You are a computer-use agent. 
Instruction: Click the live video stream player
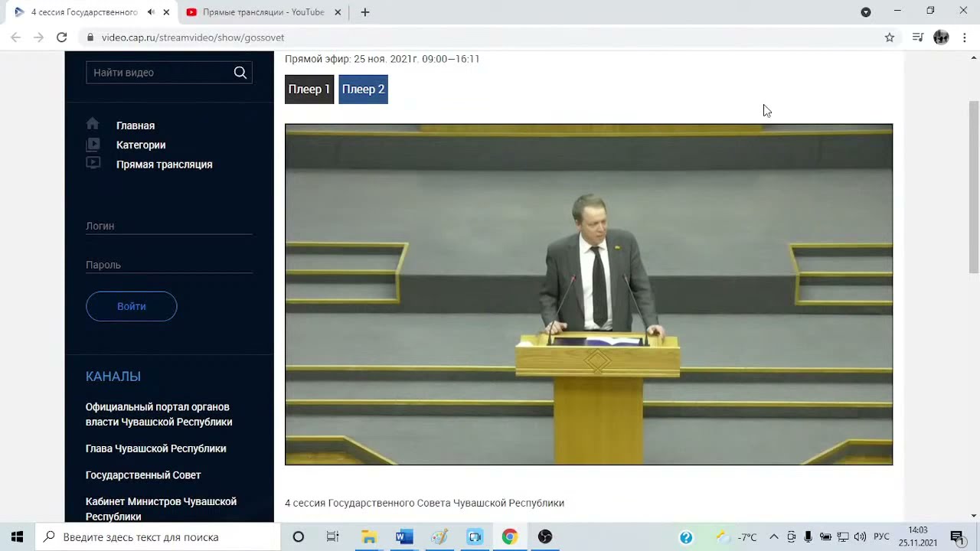pyautogui.click(x=589, y=295)
